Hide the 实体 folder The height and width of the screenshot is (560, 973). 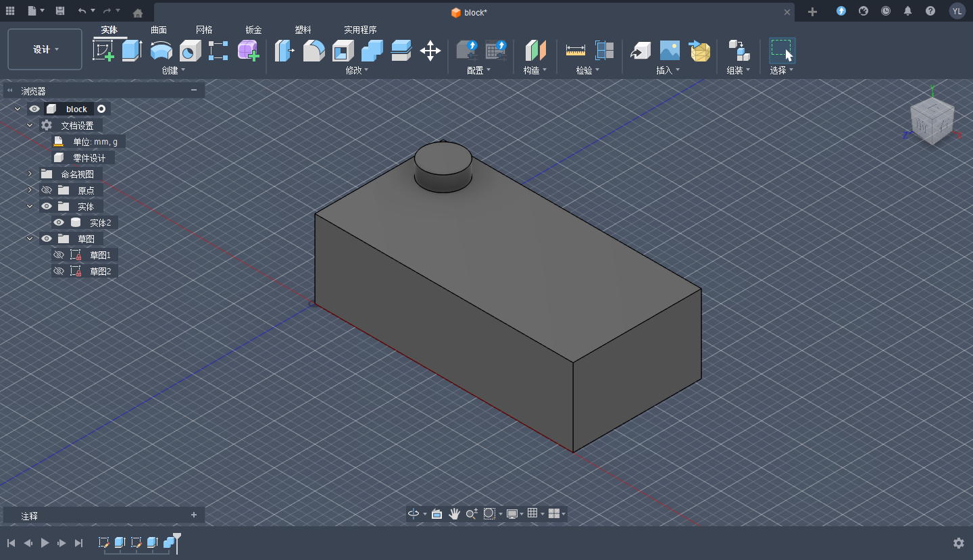point(47,206)
